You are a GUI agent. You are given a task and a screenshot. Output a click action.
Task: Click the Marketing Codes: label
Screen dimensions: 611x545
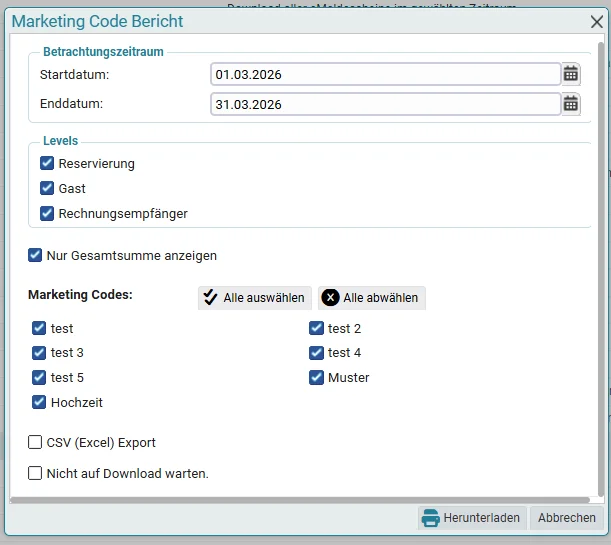coord(80,295)
